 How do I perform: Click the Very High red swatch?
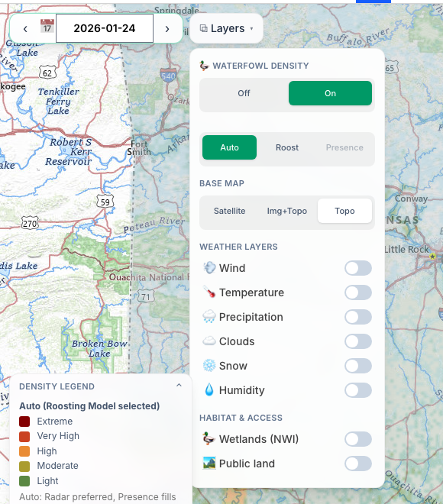tap(24, 437)
